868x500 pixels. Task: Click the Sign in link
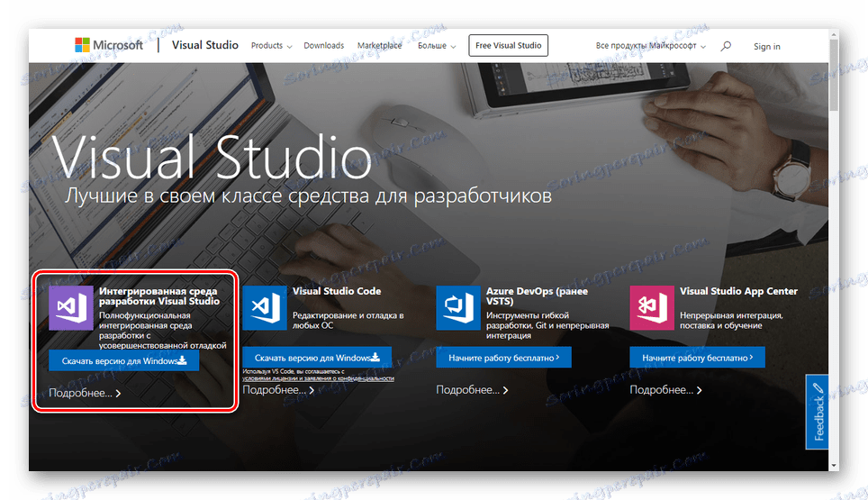click(x=766, y=47)
